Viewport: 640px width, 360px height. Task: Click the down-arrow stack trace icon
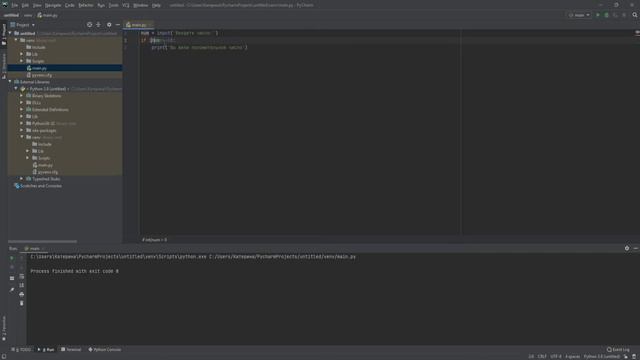(x=22, y=267)
